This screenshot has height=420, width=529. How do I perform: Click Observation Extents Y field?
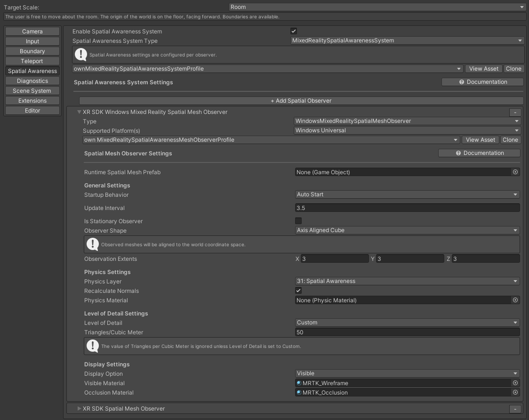pyautogui.click(x=410, y=258)
